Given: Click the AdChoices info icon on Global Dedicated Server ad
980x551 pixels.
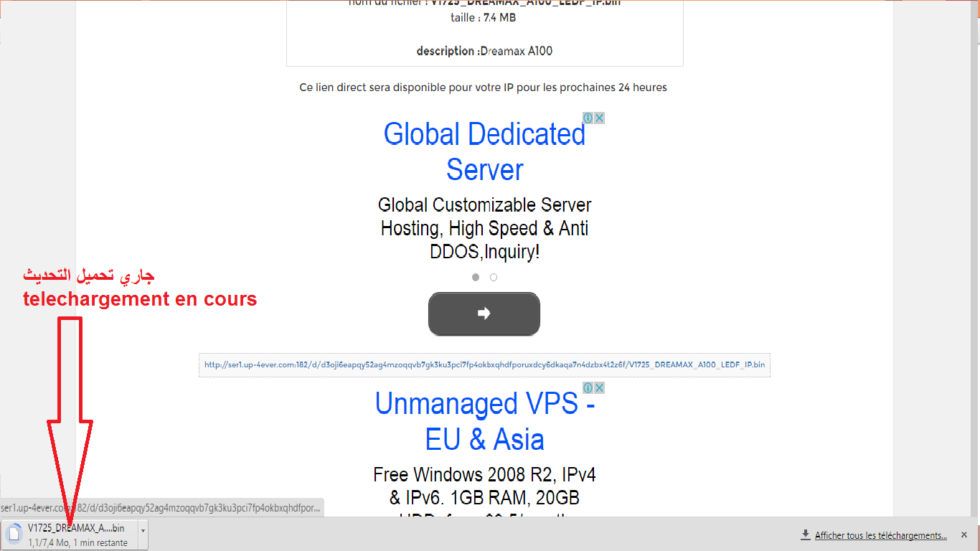Looking at the screenshot, I should click(x=588, y=118).
